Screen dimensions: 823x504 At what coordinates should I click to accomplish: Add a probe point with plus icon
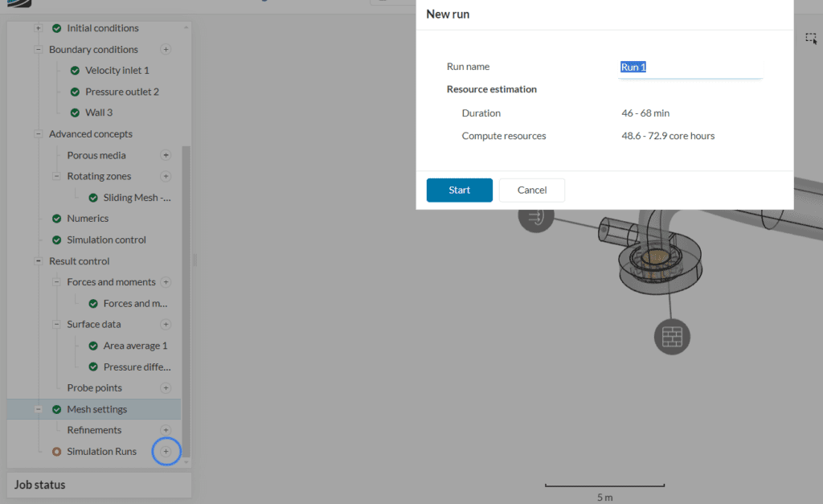[166, 388]
